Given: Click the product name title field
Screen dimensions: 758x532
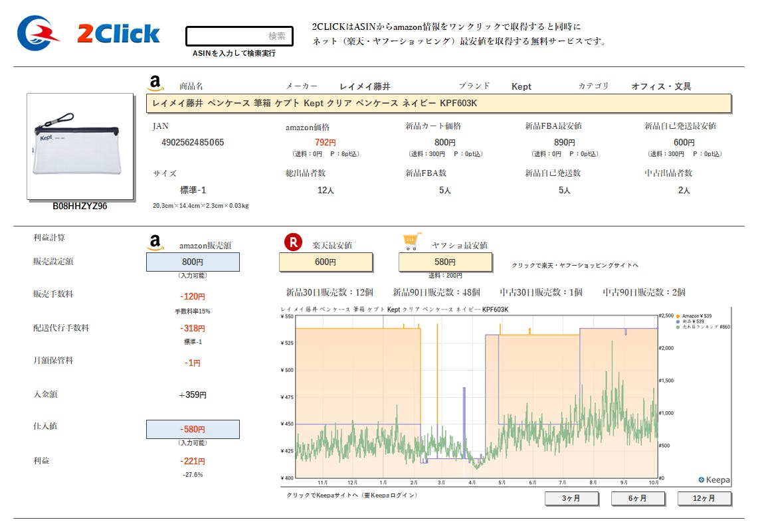Looking at the screenshot, I should tap(438, 104).
